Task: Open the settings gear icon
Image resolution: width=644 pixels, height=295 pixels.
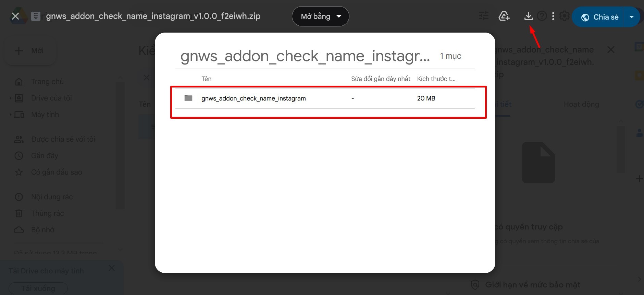Action: click(565, 16)
